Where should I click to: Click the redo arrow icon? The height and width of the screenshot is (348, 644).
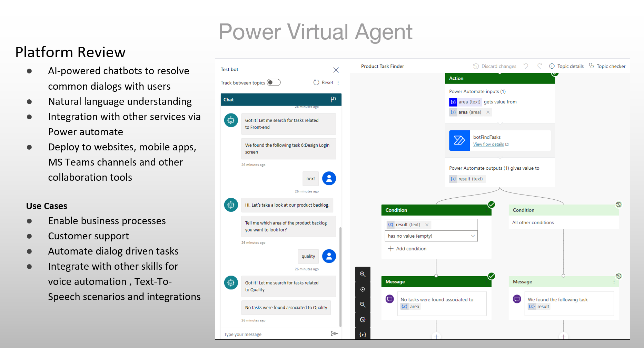[x=539, y=66]
